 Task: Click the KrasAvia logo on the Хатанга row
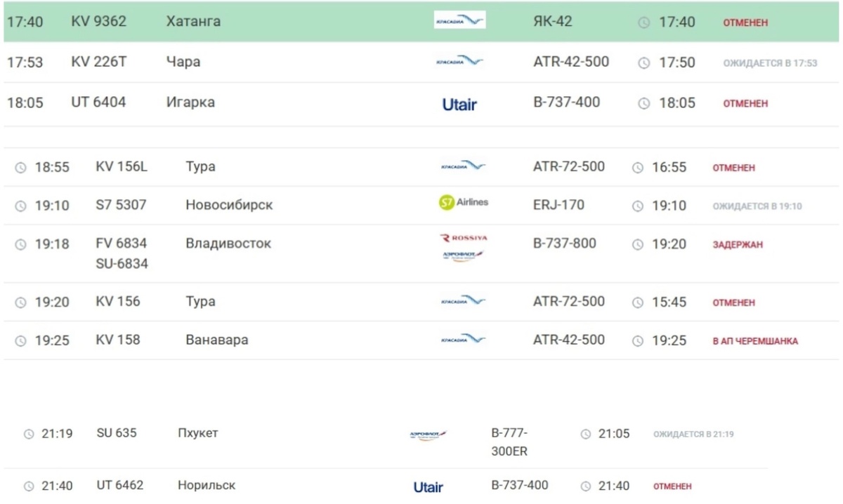coord(459,21)
